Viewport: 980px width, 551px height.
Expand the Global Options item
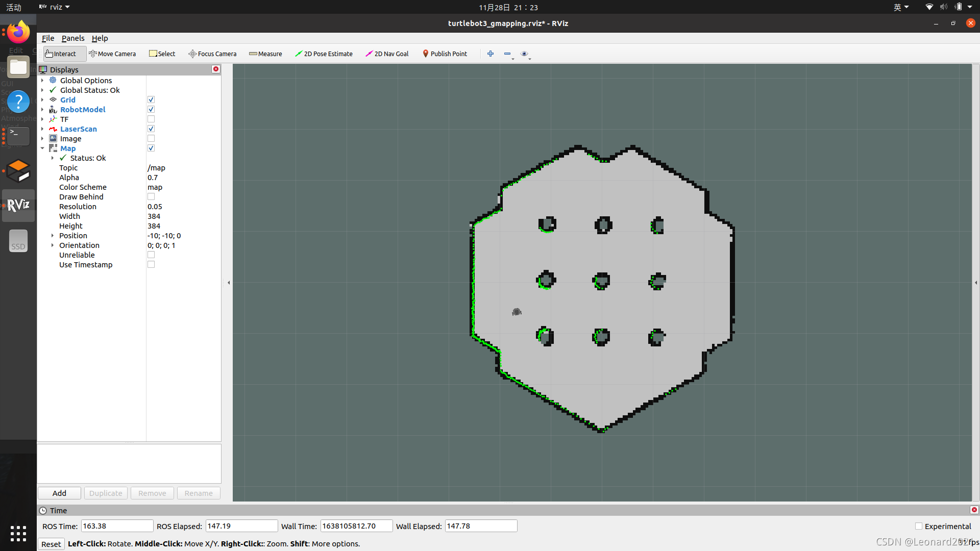point(42,81)
